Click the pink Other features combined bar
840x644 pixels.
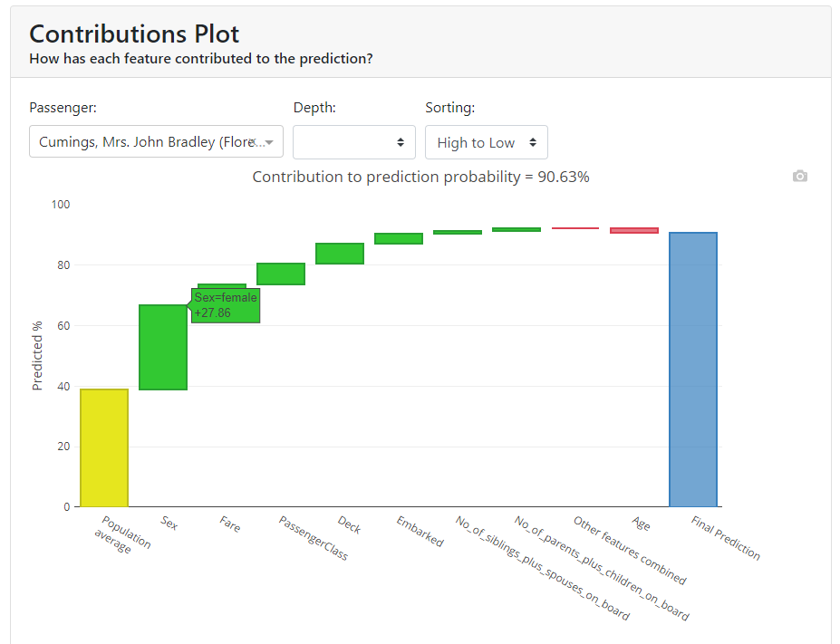click(577, 228)
